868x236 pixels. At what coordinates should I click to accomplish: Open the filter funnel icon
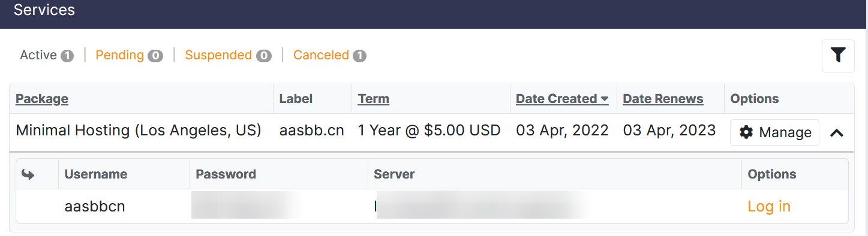coord(838,56)
